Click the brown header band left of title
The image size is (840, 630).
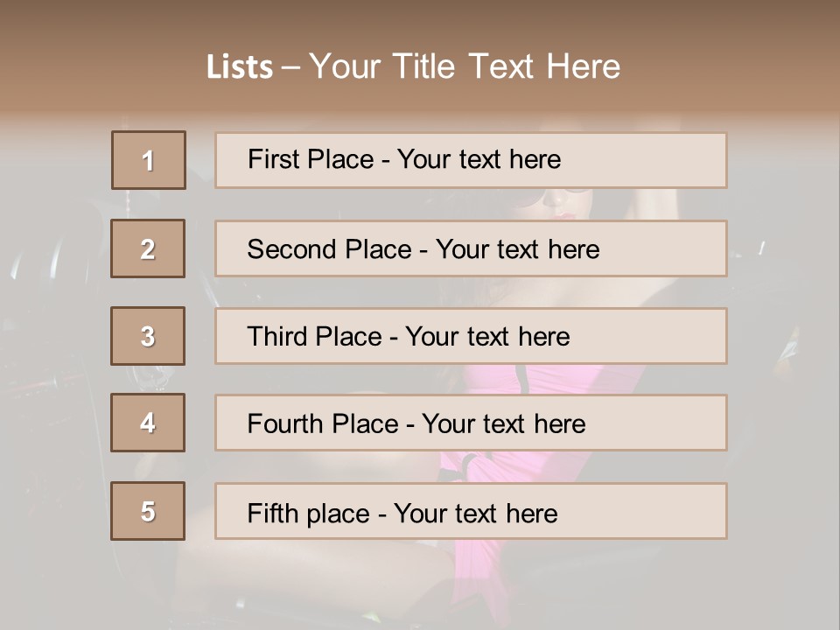(x=96, y=66)
